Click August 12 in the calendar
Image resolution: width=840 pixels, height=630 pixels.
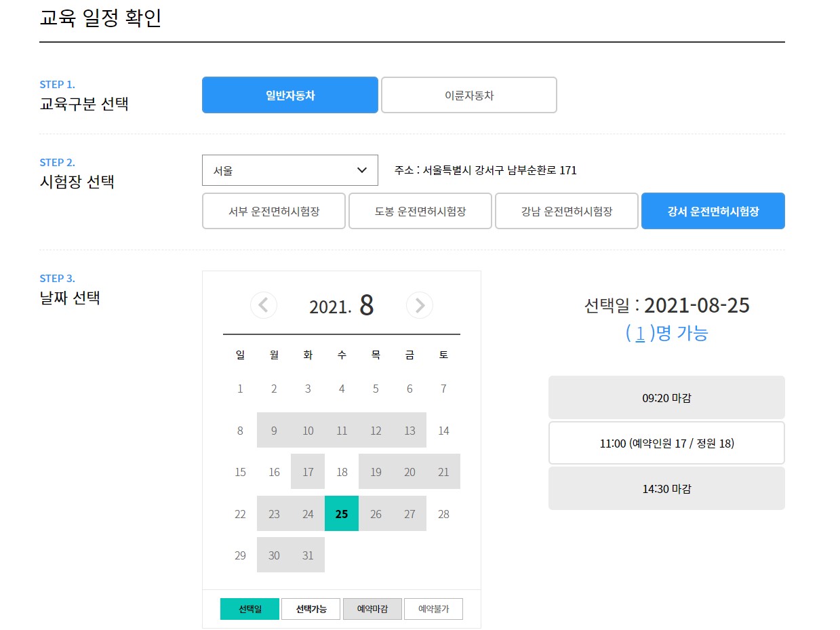pos(376,431)
